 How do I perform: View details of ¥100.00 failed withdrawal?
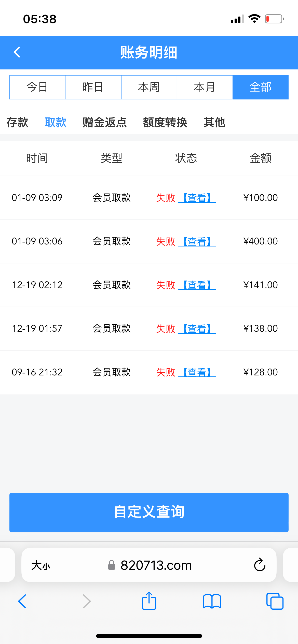(x=197, y=198)
